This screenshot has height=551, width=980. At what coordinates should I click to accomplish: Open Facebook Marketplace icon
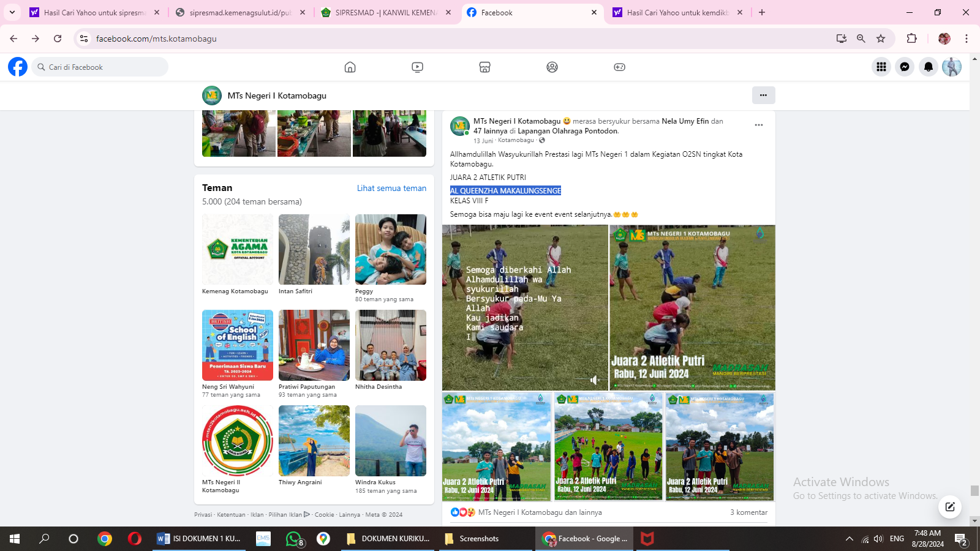pos(484,67)
